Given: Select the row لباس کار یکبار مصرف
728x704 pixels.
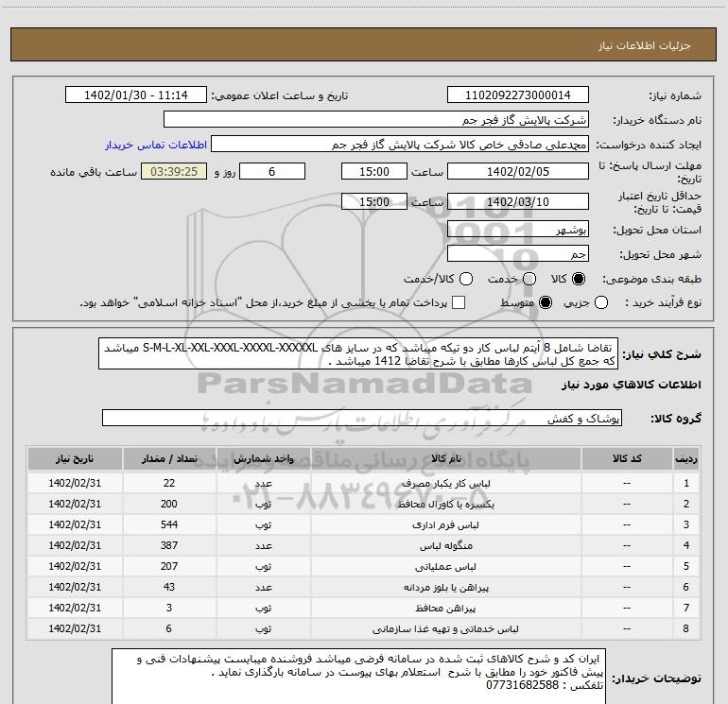Looking at the screenshot, I should tap(364, 483).
